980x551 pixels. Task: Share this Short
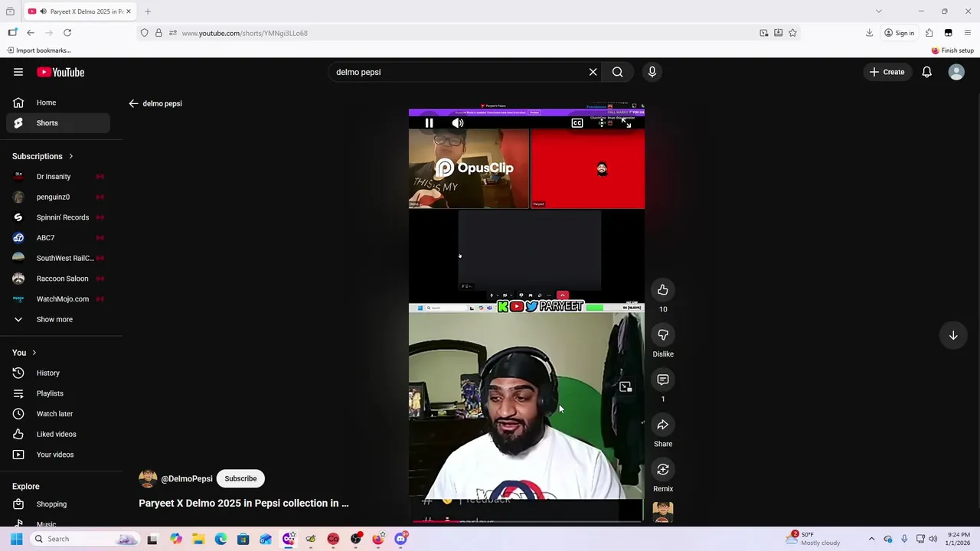pos(663,425)
